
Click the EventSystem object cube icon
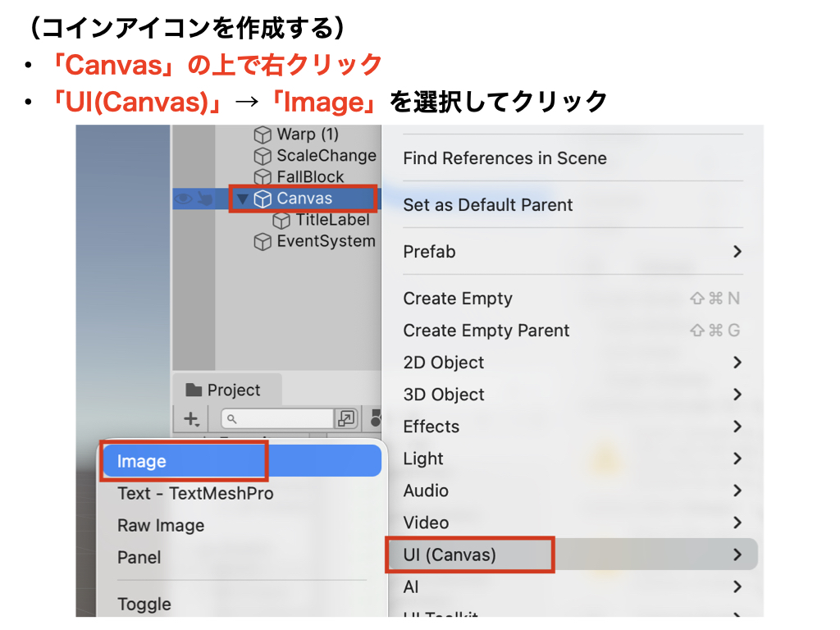262,242
